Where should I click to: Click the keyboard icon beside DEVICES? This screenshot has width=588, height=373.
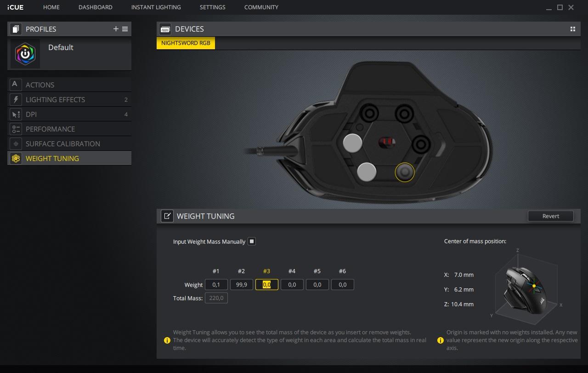pos(165,29)
